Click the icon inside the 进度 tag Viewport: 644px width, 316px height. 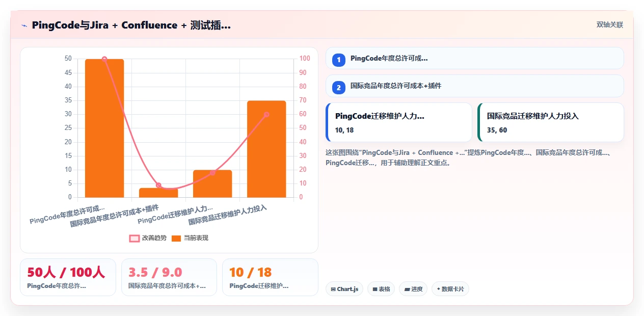[x=407, y=289]
